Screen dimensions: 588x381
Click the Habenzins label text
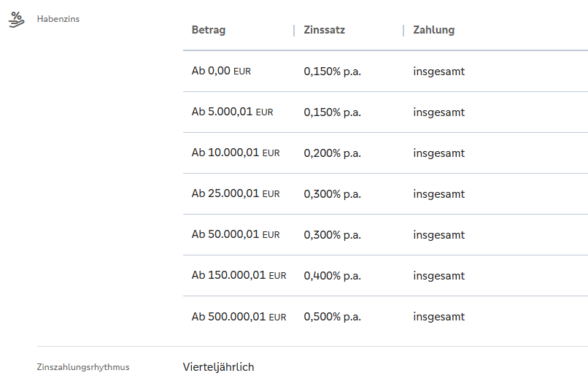coord(58,19)
